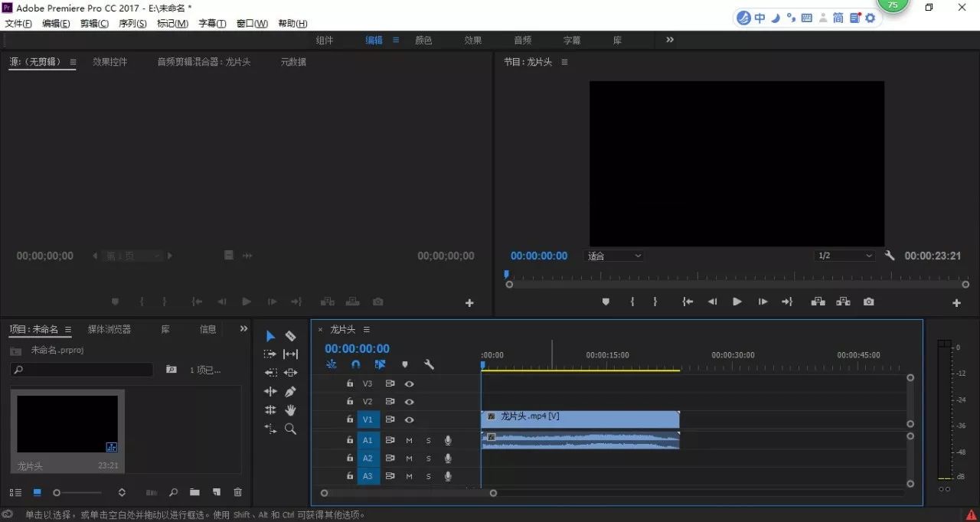The height and width of the screenshot is (522, 980).
Task: Enable voice-over record on track A3
Action: click(448, 476)
